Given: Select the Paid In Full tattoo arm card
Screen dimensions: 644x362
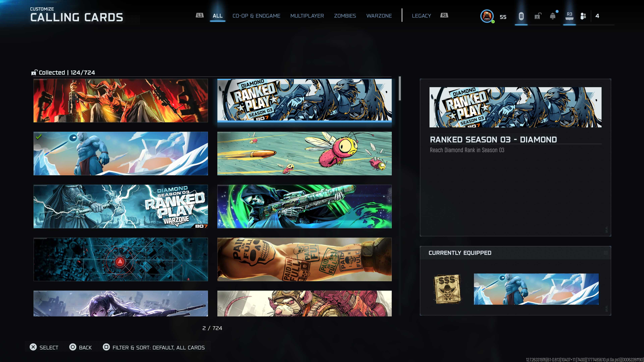Looking at the screenshot, I should click(305, 259).
